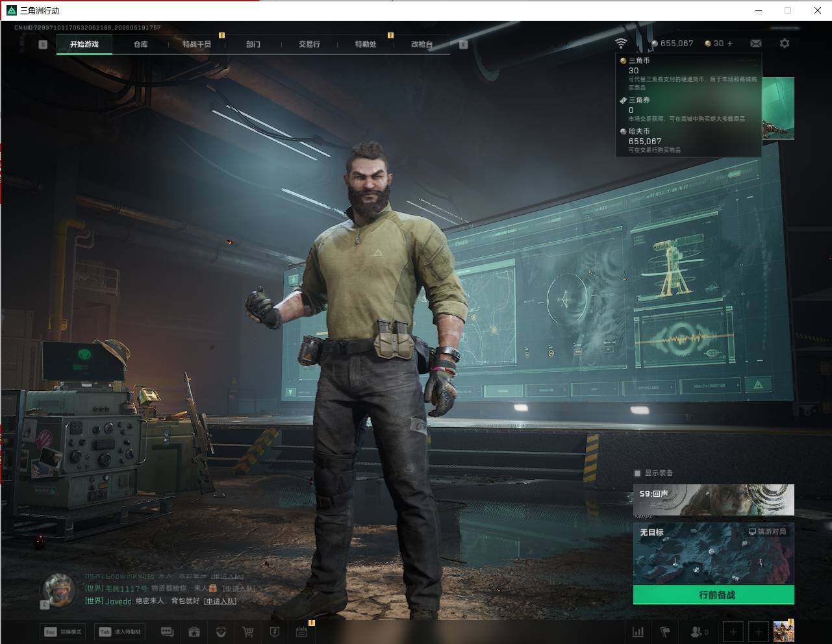Check the network signal icon
This screenshot has height=644, width=832.
click(622, 43)
